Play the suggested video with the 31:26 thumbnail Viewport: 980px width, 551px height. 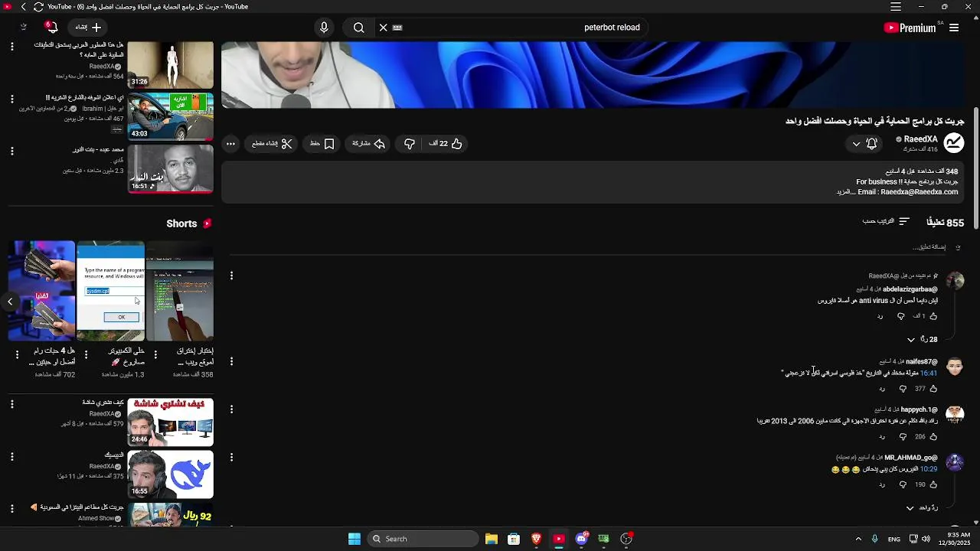click(x=171, y=65)
